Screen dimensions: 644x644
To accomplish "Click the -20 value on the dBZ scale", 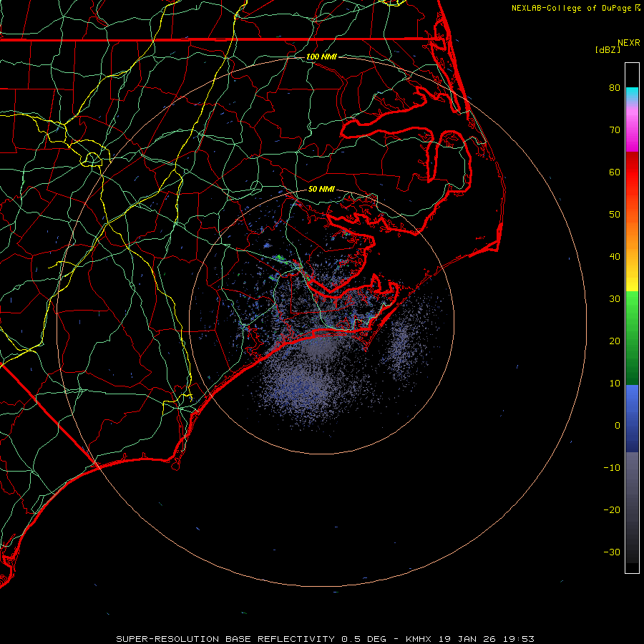I will 612,510.
